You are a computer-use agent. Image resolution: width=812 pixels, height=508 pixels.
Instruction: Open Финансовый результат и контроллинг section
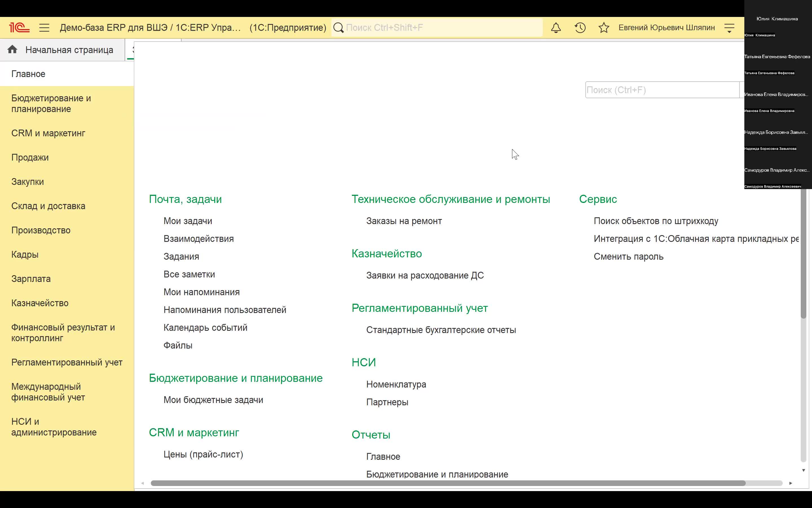[x=67, y=333]
